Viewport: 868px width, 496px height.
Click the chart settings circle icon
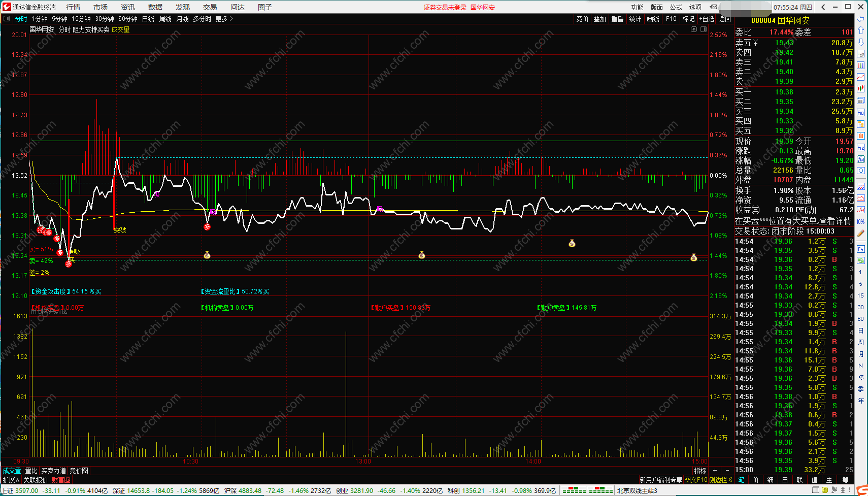click(x=694, y=29)
